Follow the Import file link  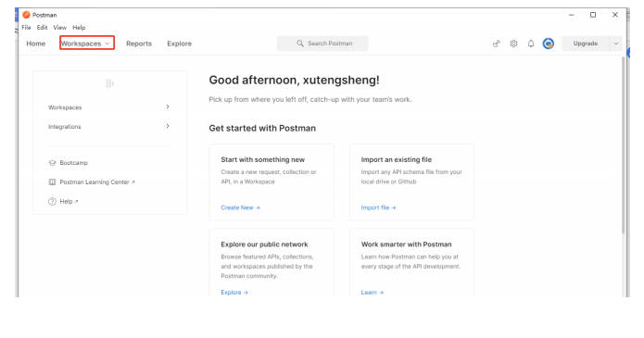(x=378, y=207)
